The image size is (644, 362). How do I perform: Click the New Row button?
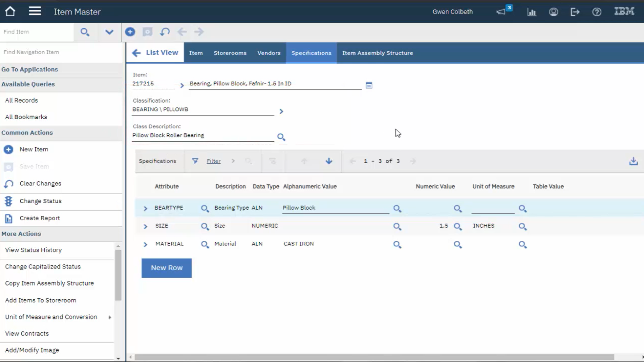coord(166,268)
